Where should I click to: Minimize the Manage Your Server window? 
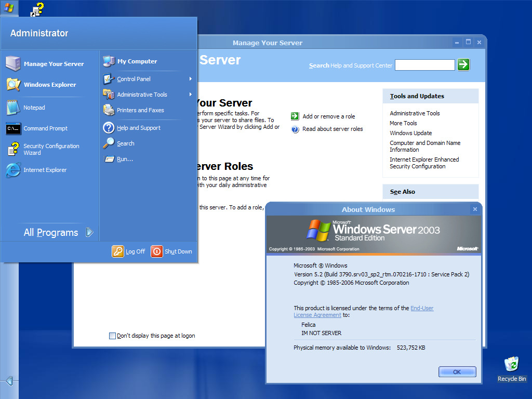click(x=457, y=42)
